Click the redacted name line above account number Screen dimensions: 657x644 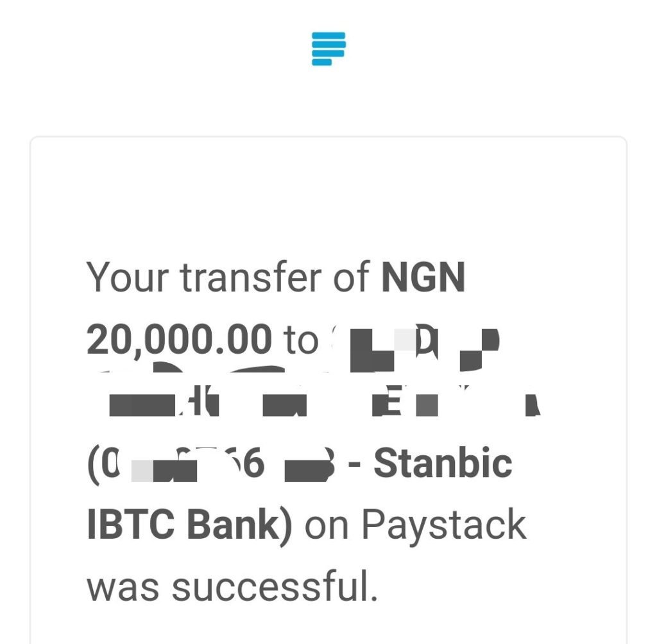point(325,401)
